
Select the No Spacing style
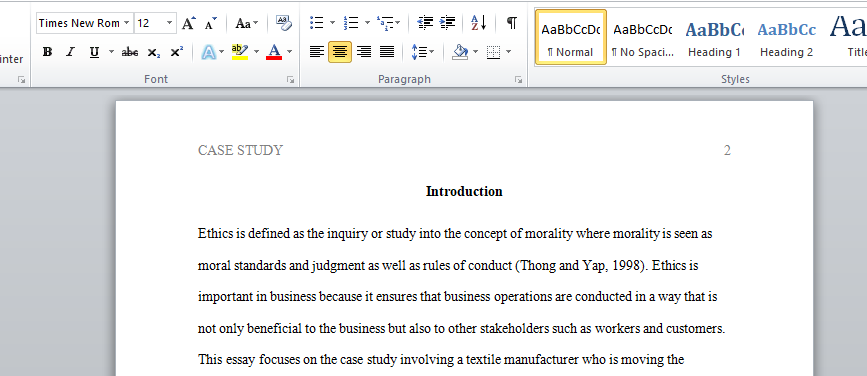pos(643,37)
